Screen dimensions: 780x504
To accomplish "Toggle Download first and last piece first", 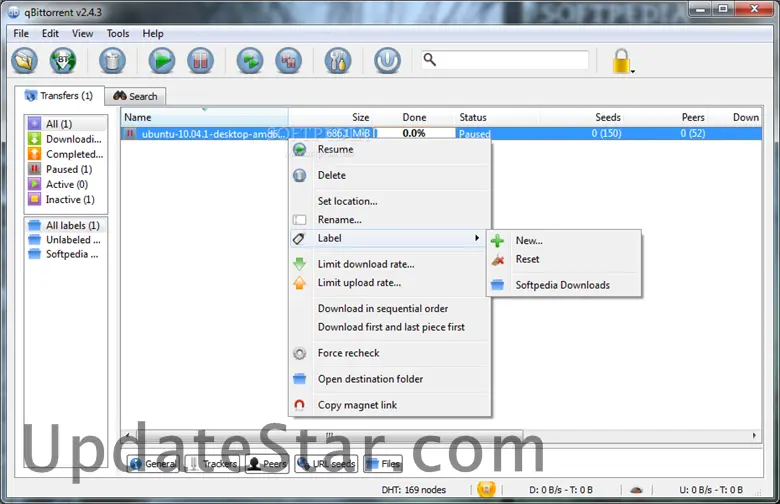I will click(390, 327).
